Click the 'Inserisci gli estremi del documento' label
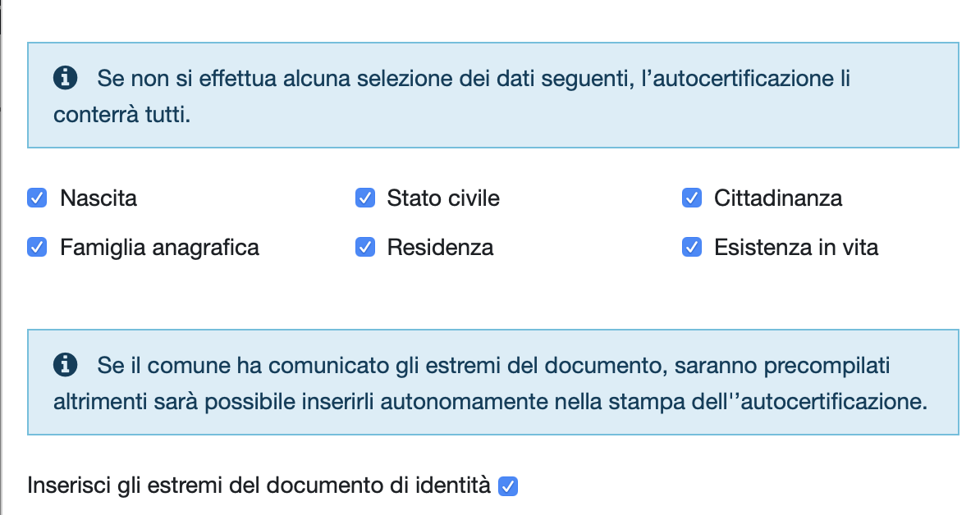 point(259,485)
